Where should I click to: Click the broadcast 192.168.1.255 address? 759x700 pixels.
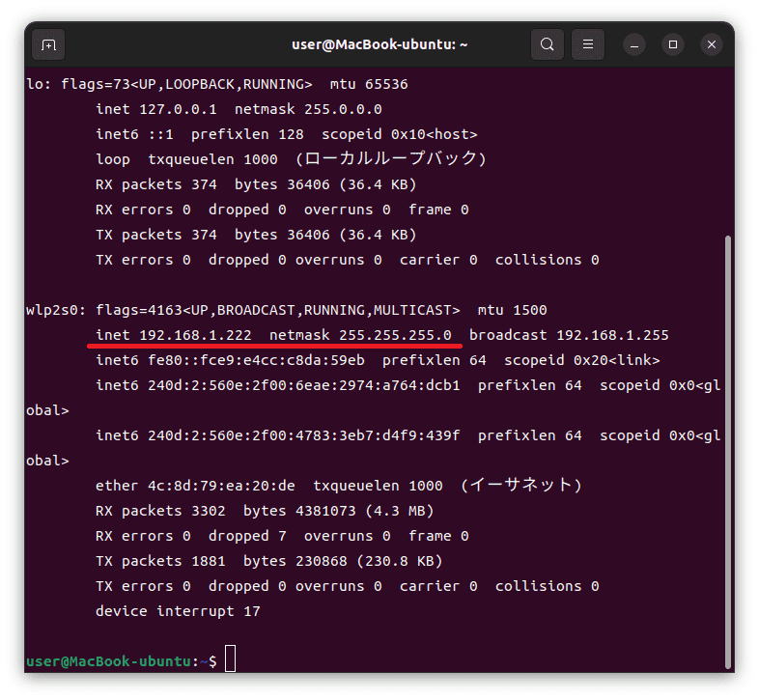569,335
